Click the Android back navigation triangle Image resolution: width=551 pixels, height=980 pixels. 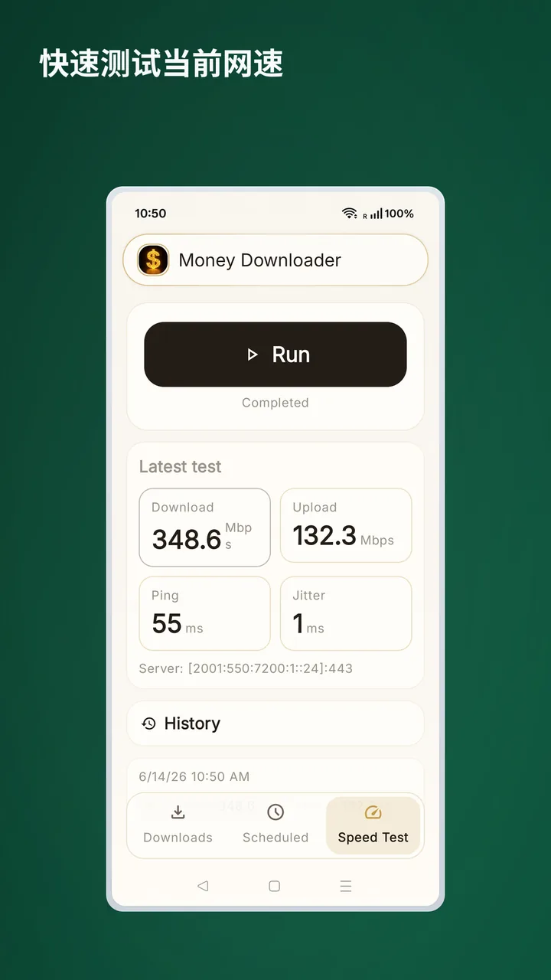click(203, 886)
